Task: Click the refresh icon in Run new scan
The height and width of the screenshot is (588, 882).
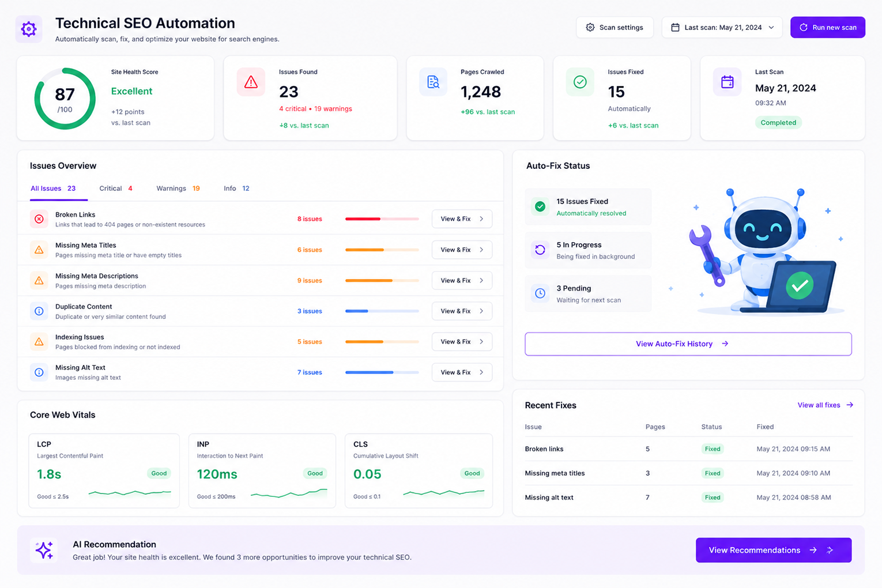Action: [x=803, y=27]
